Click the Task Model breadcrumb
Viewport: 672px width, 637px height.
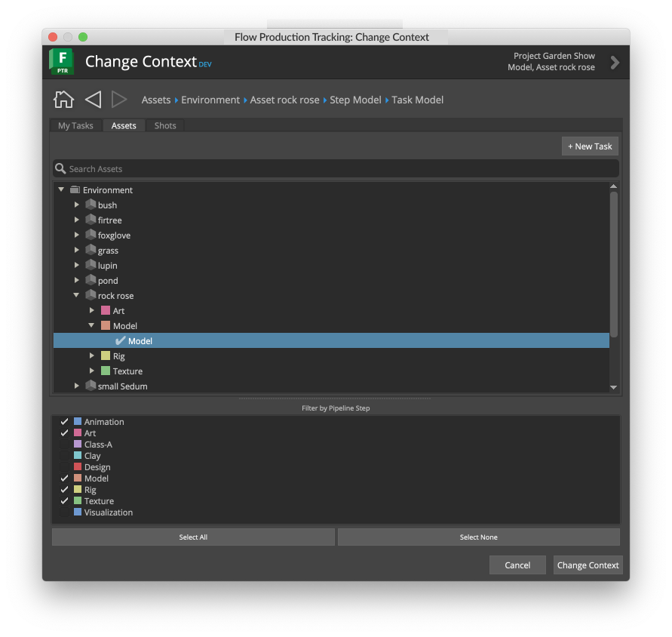pos(417,100)
